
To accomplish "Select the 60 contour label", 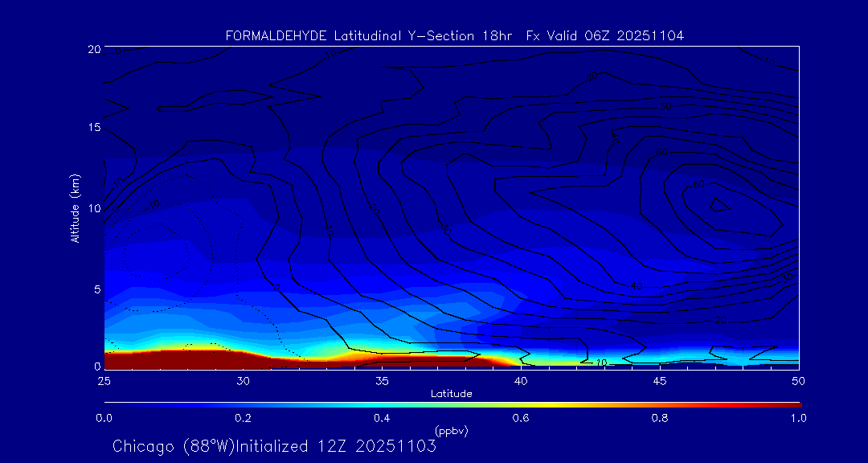I will [698, 185].
